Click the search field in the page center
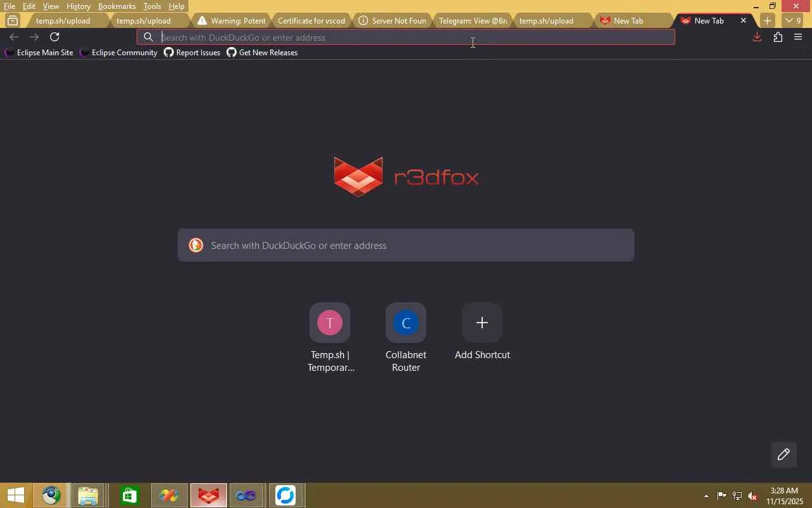The image size is (812, 508). point(406,245)
